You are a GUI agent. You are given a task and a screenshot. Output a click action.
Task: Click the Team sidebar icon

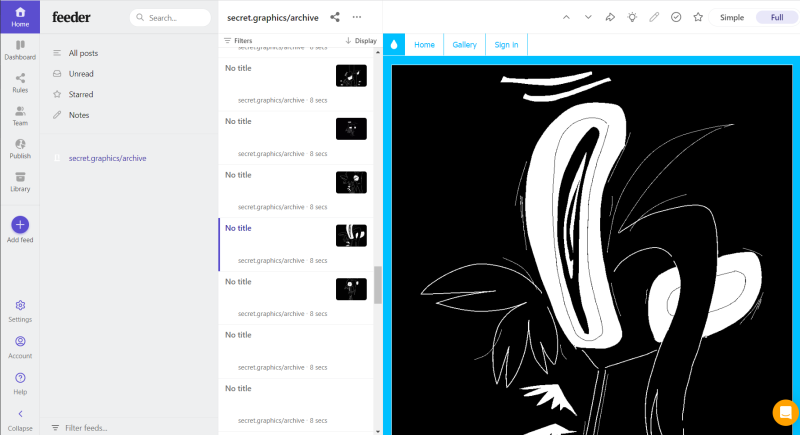click(20, 115)
